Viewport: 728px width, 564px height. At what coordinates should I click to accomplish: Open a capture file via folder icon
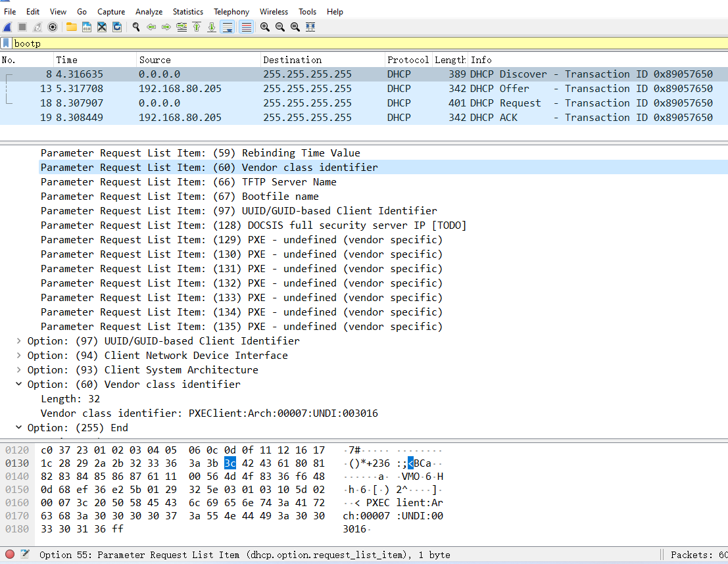(x=71, y=27)
